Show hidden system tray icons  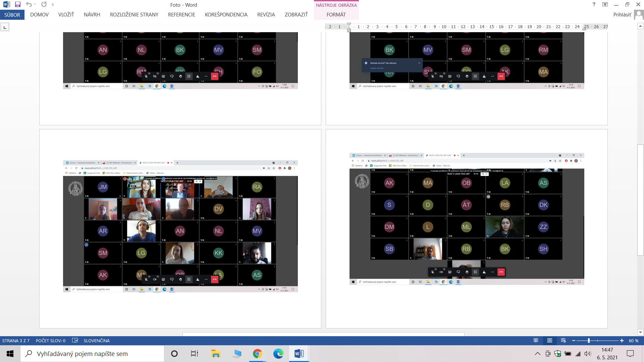[537, 354]
